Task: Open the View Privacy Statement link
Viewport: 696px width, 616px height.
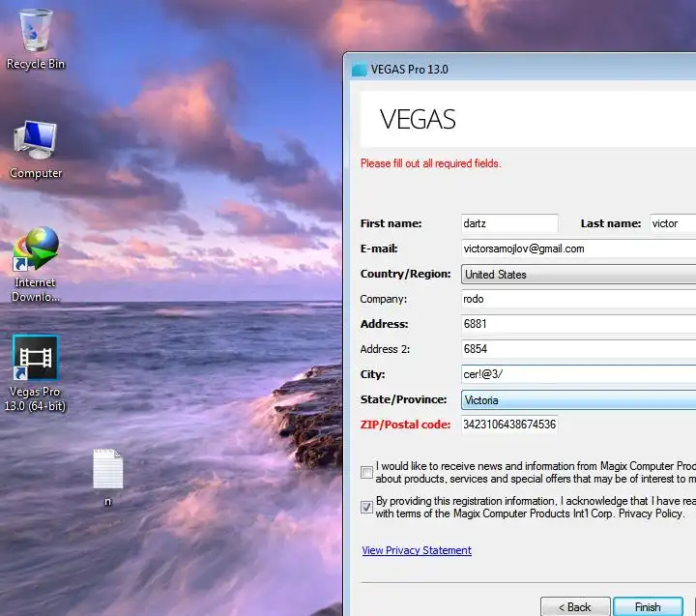Action: (x=417, y=550)
